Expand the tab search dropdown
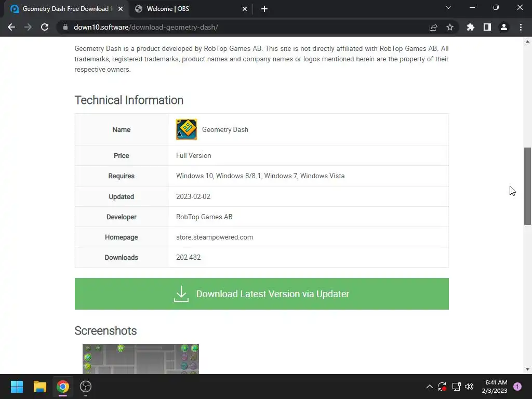Image resolution: width=532 pixels, height=399 pixels. 448,7
